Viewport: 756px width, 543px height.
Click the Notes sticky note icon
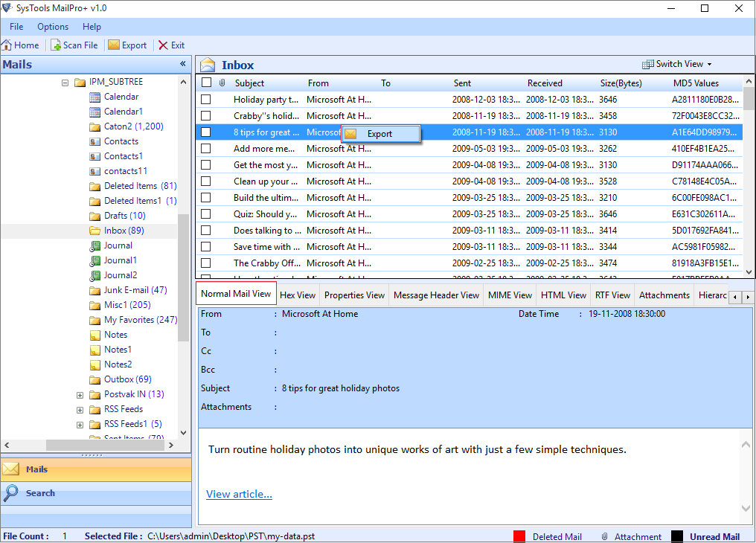tap(95, 335)
